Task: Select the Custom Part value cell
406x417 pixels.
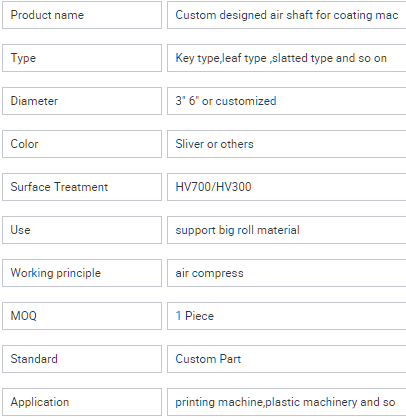Action: [286, 359]
